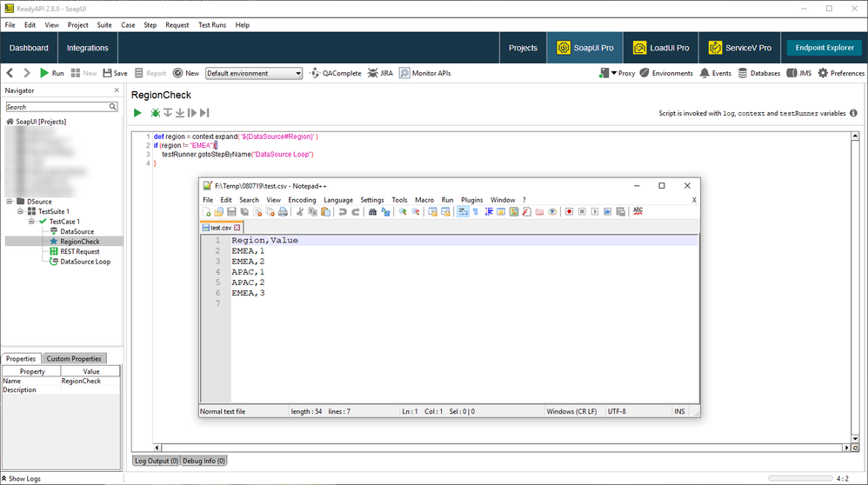Open Events bell icon
The image size is (868, 485).
(x=715, y=74)
